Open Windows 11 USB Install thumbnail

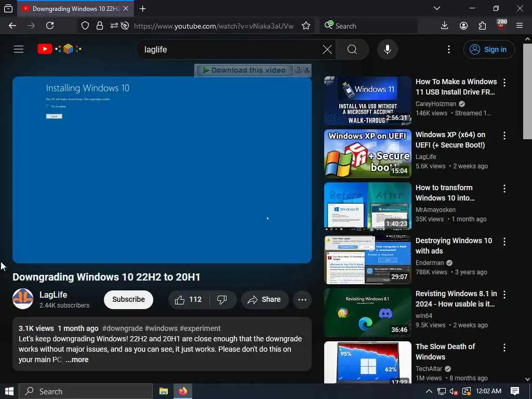coord(367,101)
